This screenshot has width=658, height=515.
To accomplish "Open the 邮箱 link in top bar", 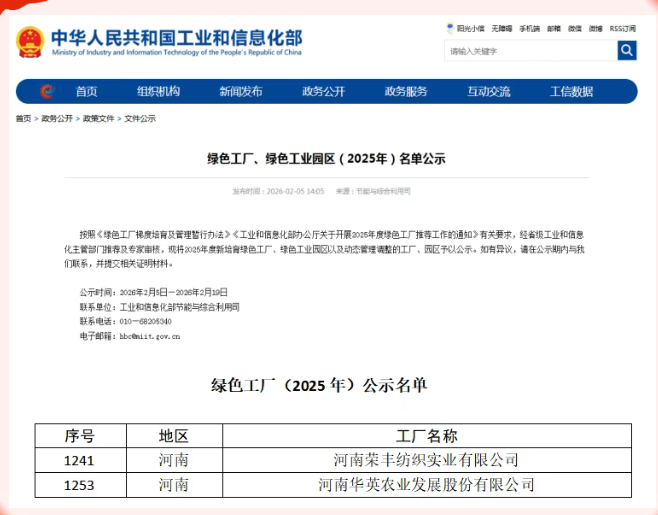I will 554,29.
